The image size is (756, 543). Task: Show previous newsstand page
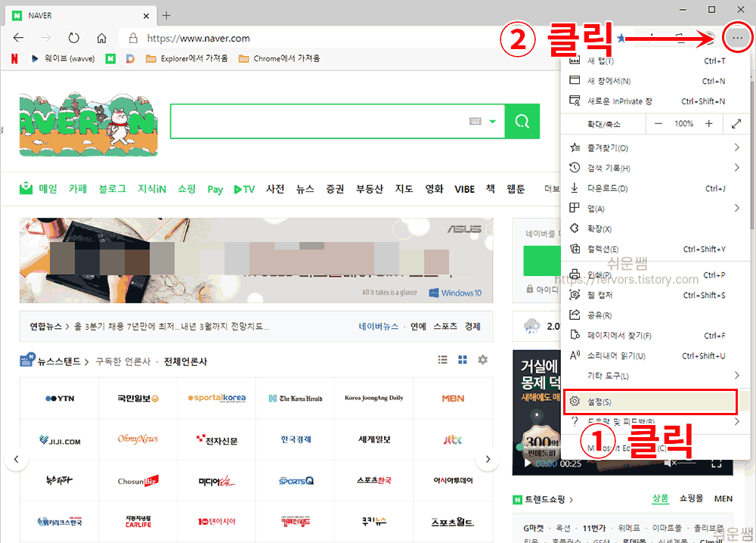pos(16,459)
